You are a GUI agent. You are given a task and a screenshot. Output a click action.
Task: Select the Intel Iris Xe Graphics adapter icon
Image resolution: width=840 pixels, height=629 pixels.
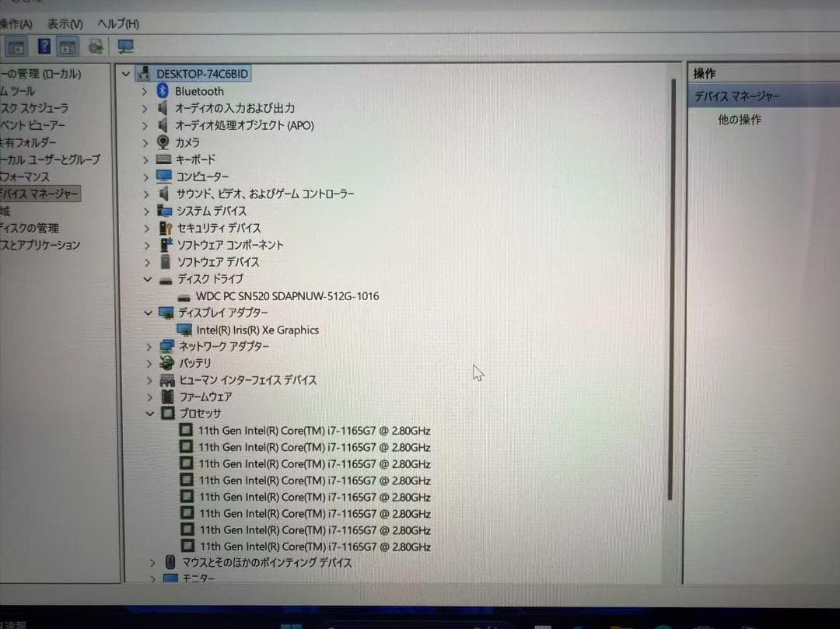pyautogui.click(x=185, y=330)
